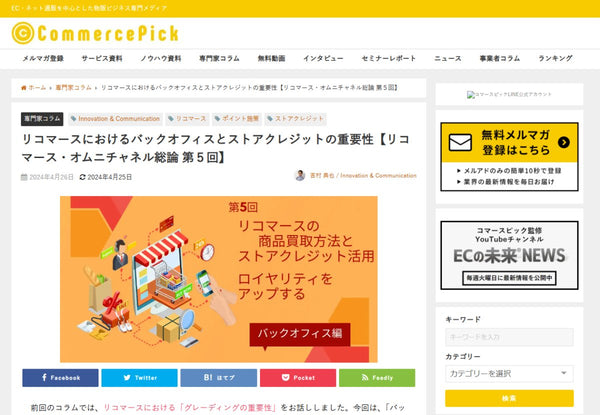Image resolution: width=600 pixels, height=415 pixels.
Task: Go to the ランキング menu item
Action: [555, 59]
